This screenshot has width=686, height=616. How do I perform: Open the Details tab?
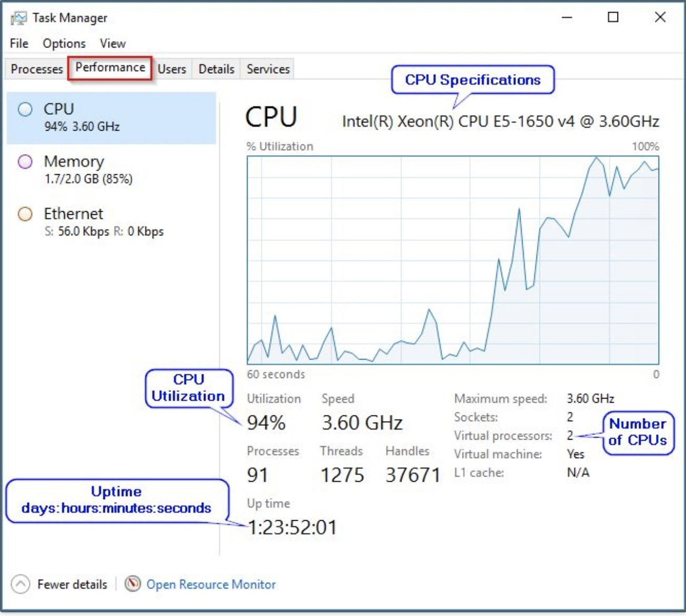pos(216,69)
